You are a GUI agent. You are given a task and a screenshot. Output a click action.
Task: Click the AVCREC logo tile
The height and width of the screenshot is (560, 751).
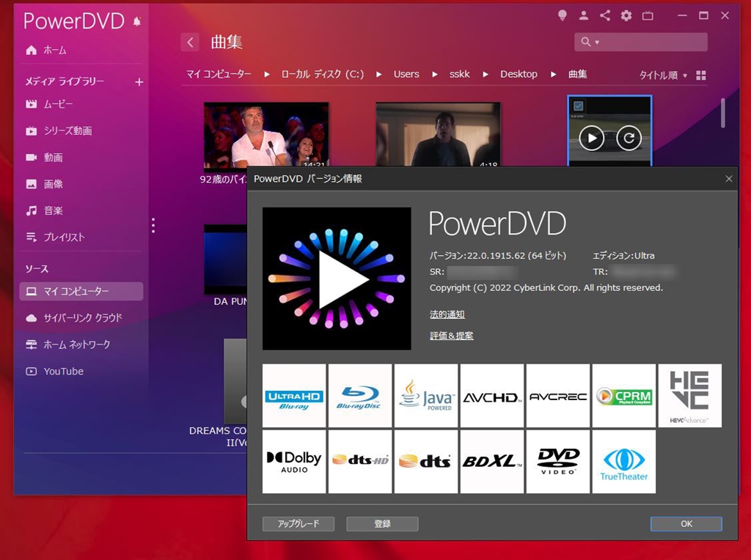coord(558,395)
